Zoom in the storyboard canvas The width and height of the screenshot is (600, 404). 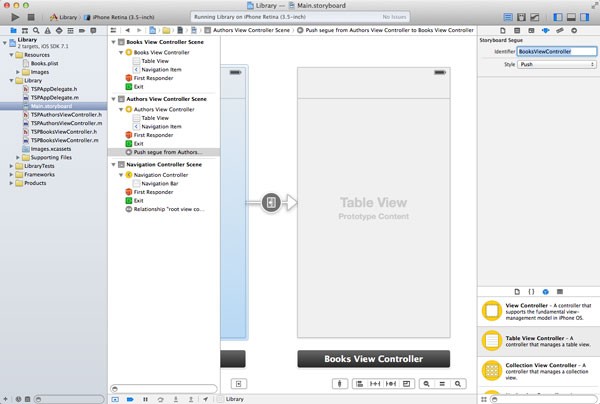coord(458,384)
